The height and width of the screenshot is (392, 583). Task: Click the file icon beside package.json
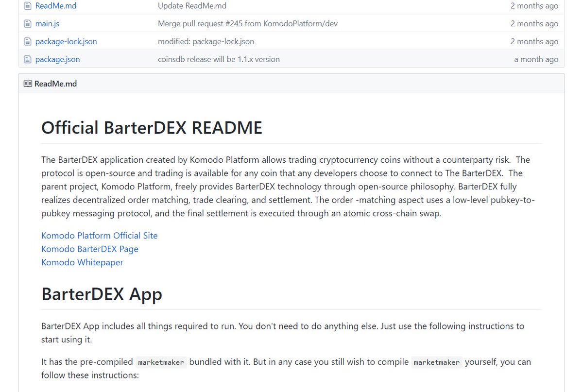point(27,59)
